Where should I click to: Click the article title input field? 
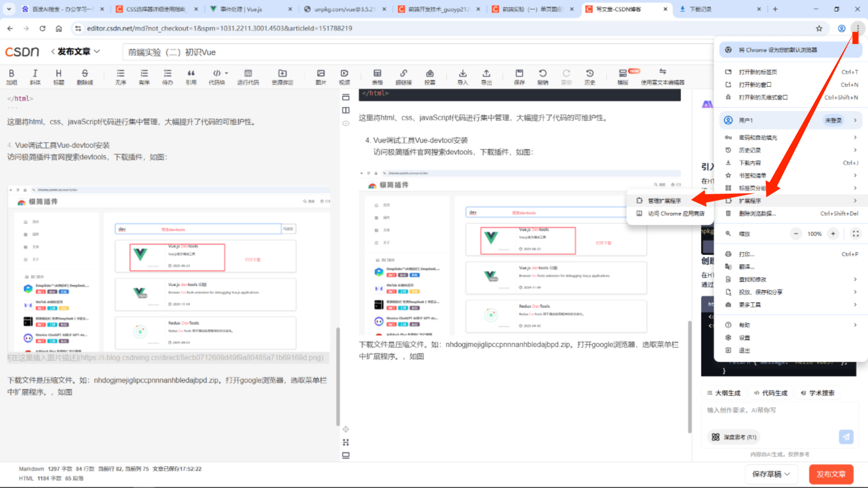click(x=418, y=52)
